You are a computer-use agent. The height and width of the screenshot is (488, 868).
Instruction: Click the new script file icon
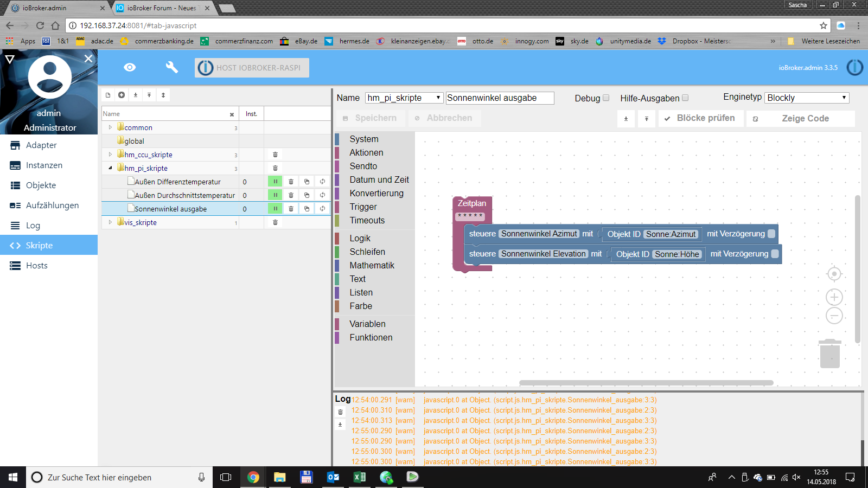(108, 95)
